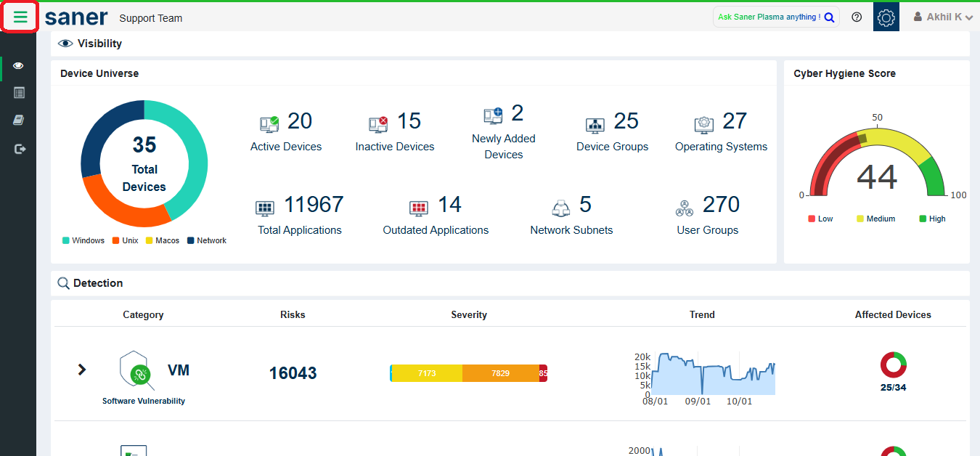Click the VM affected devices donut 25/34

tap(893, 365)
